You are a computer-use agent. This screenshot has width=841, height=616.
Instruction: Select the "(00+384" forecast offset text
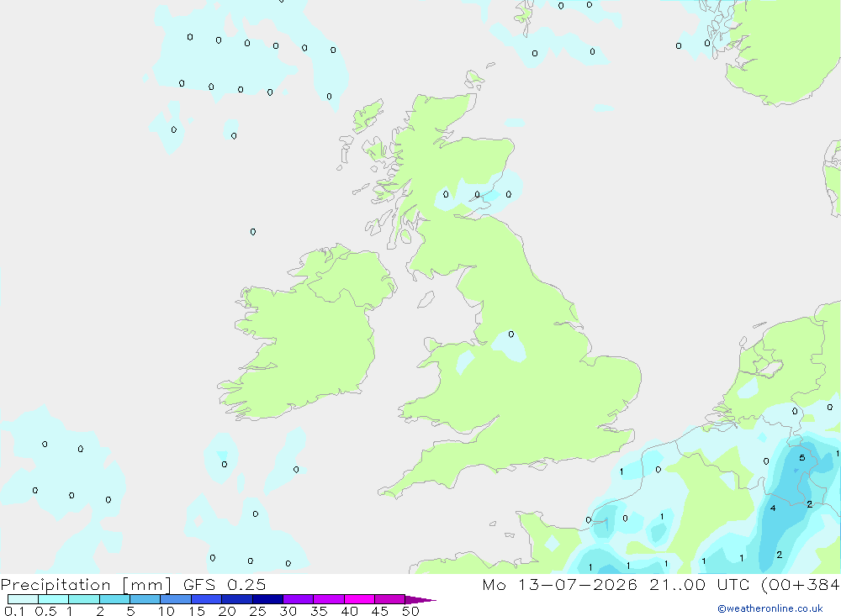801,585
